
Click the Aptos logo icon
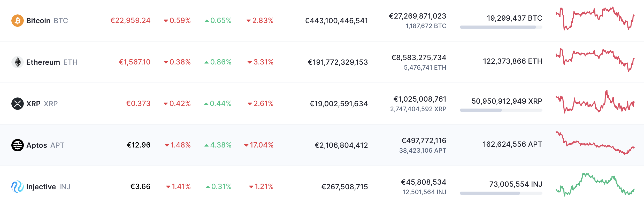(x=17, y=145)
